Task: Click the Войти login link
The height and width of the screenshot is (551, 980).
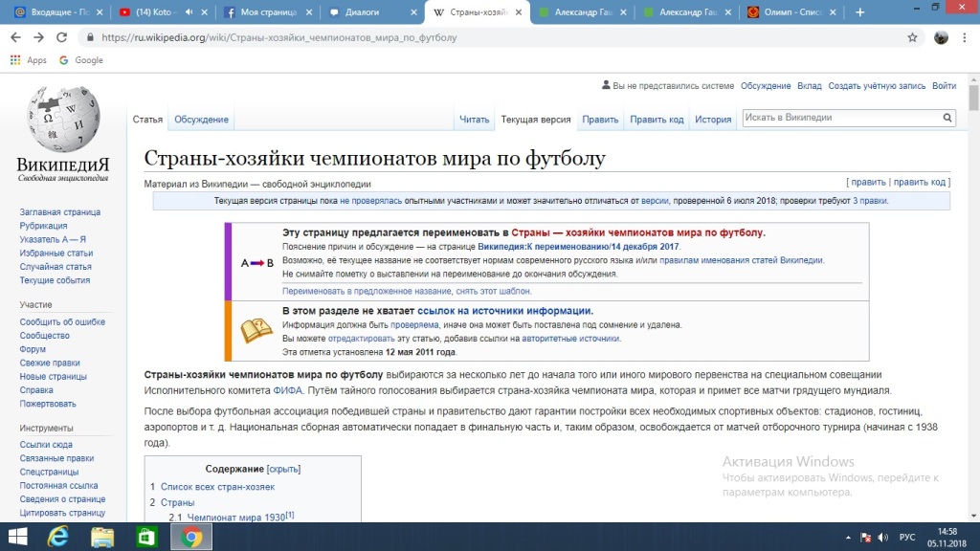Action: 944,86
